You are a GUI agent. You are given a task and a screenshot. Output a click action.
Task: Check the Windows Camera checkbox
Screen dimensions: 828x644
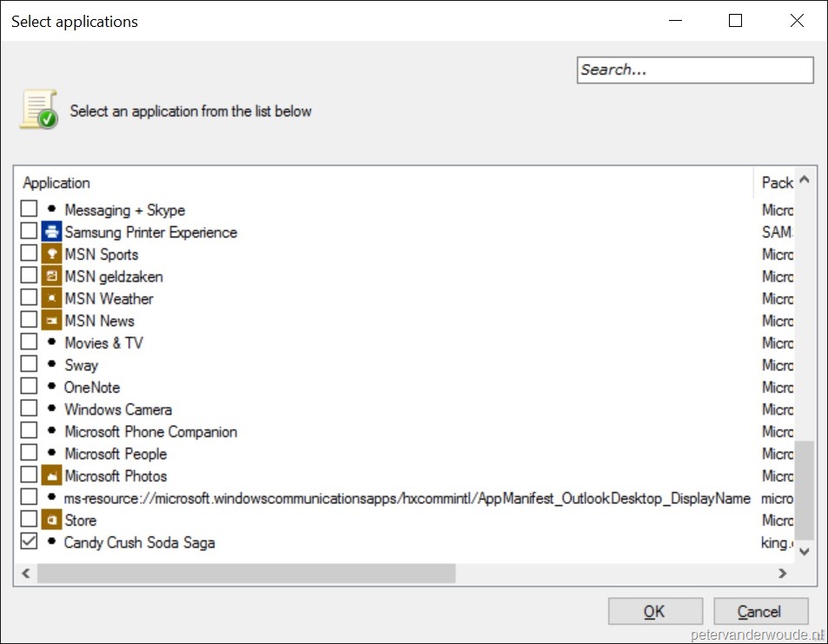pyautogui.click(x=29, y=408)
